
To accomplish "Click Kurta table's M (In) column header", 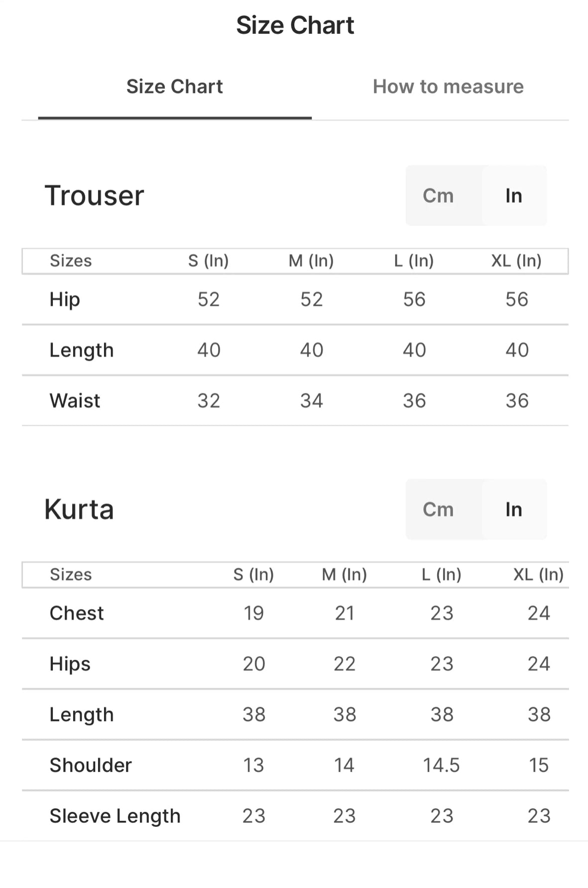I will click(344, 574).
